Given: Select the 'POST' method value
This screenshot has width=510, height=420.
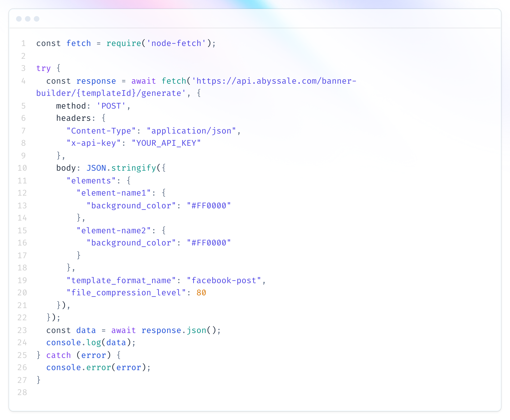Looking at the screenshot, I should [111, 106].
